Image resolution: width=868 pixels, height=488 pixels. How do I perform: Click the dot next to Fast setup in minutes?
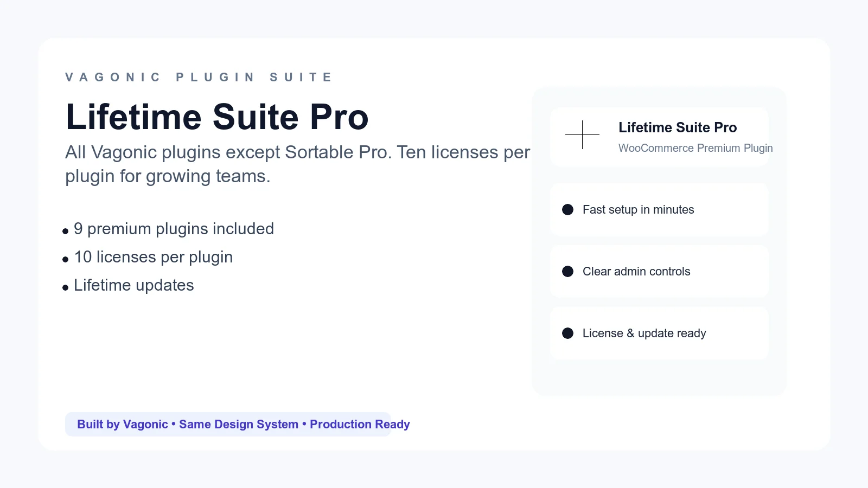pos(567,210)
